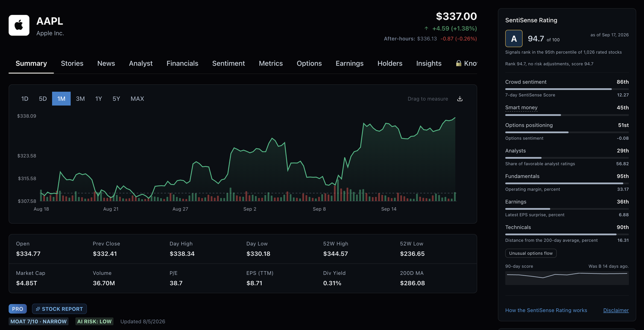Open the Metrics tab

click(271, 64)
